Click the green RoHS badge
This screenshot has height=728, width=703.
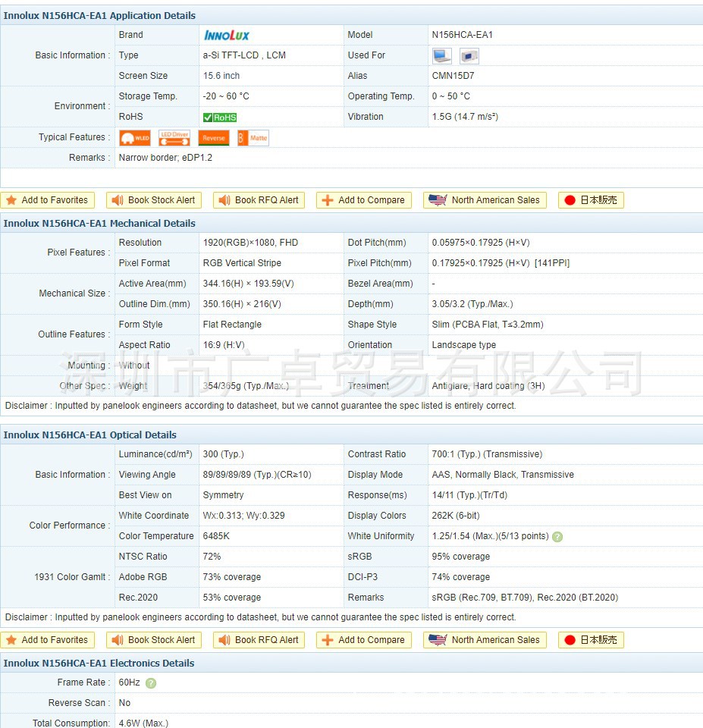[220, 118]
